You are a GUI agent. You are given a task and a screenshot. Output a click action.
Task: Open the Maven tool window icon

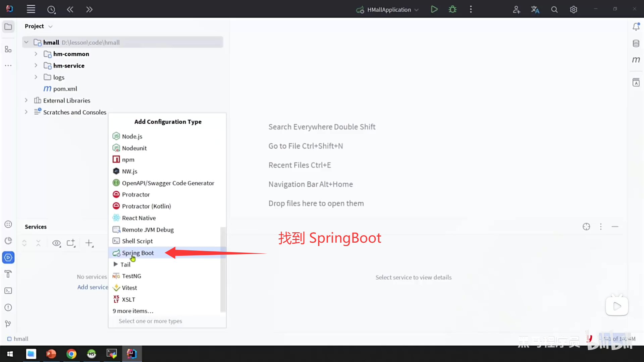point(636,60)
